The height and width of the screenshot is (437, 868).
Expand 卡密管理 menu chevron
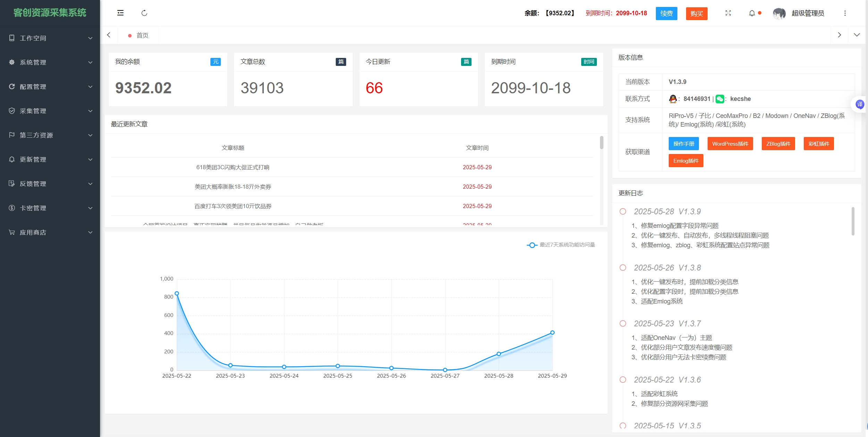(90, 208)
